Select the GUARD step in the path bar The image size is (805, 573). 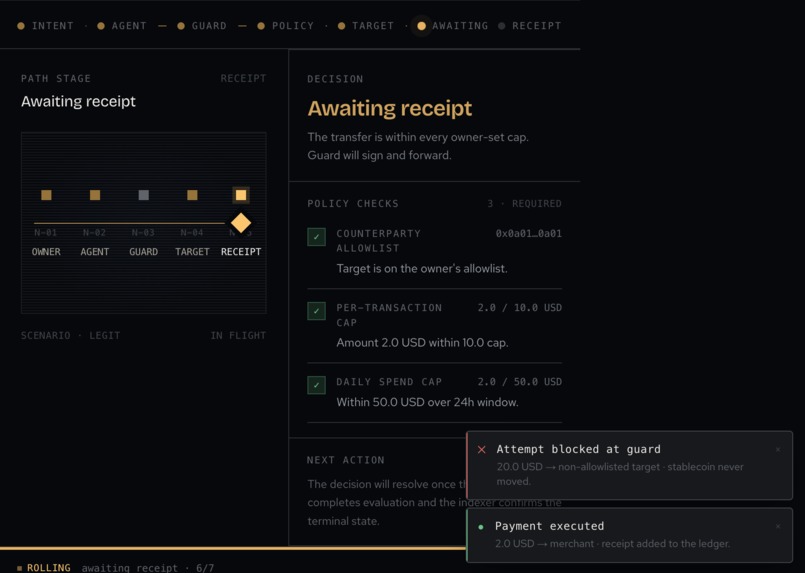[202, 26]
